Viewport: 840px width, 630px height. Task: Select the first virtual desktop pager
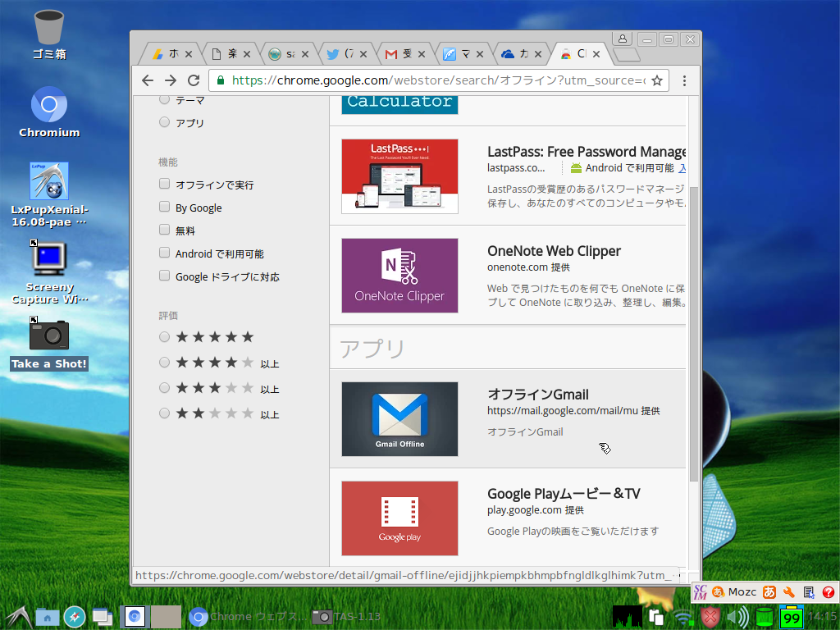click(x=135, y=617)
